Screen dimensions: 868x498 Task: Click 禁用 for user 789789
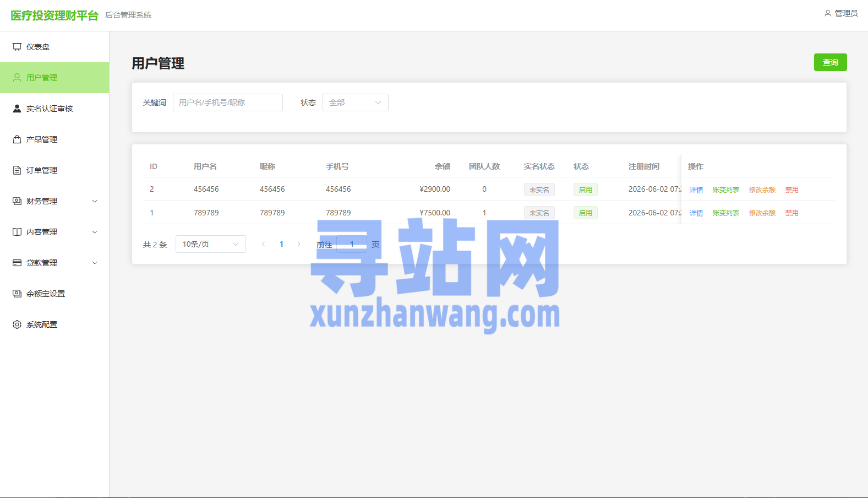point(792,213)
